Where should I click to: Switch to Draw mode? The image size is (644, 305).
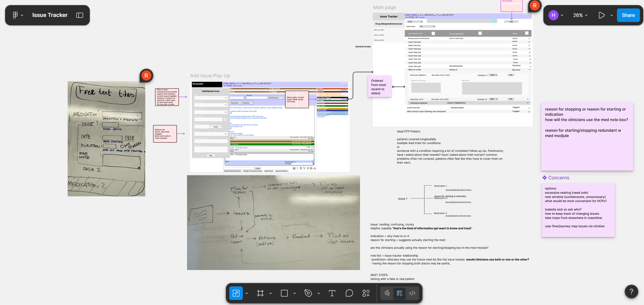pyautogui.click(x=387, y=293)
